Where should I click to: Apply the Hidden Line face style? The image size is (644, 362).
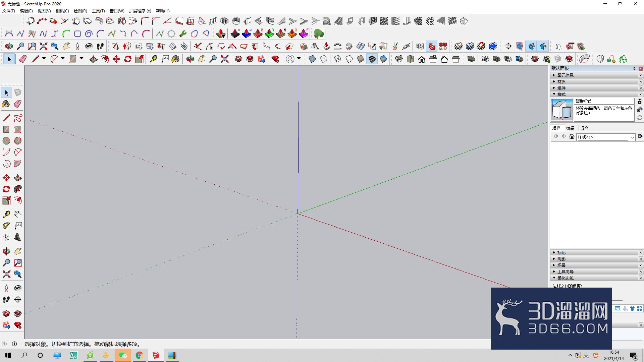pos(349,59)
